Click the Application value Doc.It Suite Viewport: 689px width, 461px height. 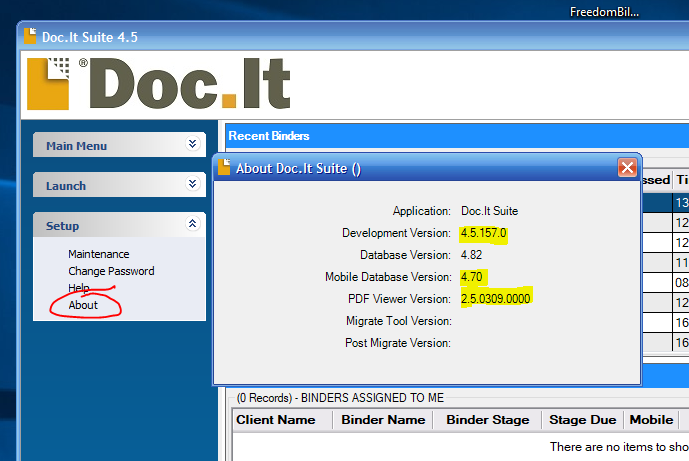490,211
